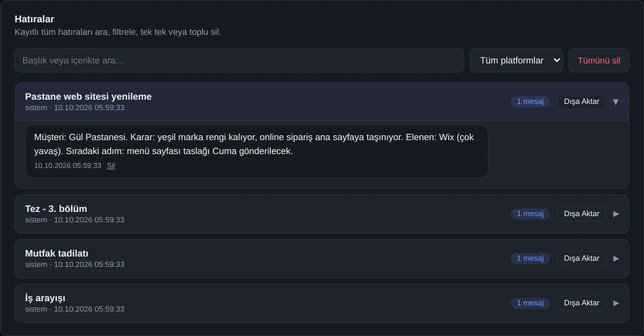Viewport: 644px width, 336px height.
Task: Click the 1 mesaj badge for Mutfak tadilatı
Action: 530,259
